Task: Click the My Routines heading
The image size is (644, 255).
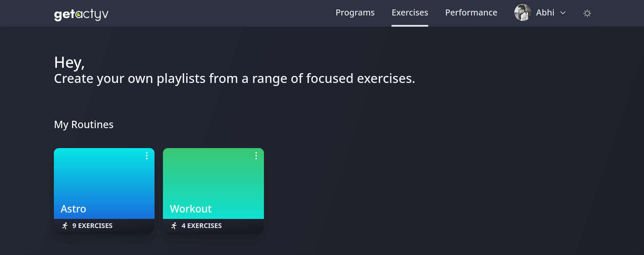Action: (x=84, y=124)
